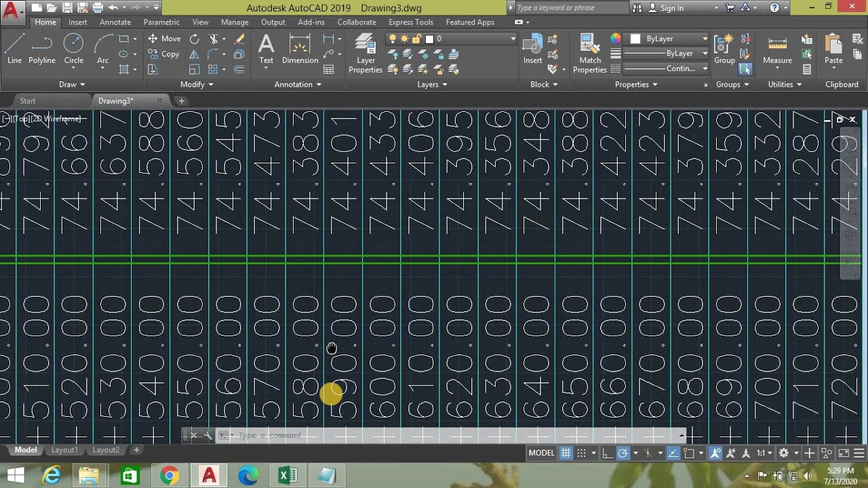868x488 pixels.
Task: Expand the Modify panel dropdown
Action: pyautogui.click(x=197, y=84)
